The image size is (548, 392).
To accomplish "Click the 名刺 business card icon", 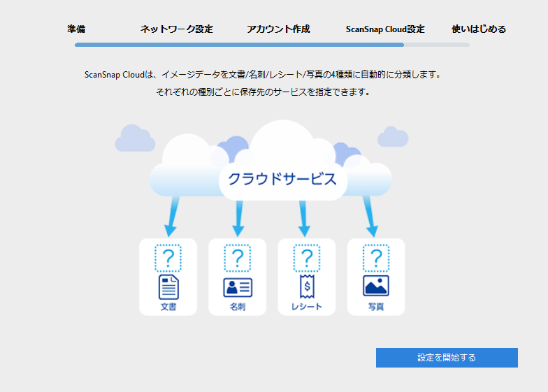I will (x=238, y=288).
